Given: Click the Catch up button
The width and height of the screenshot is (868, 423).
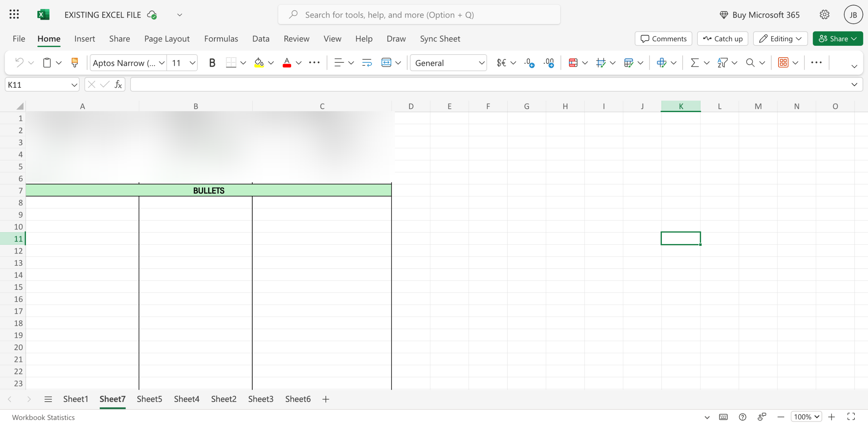Looking at the screenshot, I should coord(723,39).
